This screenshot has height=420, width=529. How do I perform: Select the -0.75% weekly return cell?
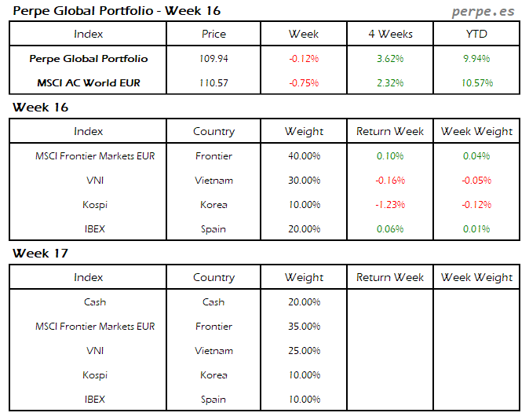click(304, 83)
